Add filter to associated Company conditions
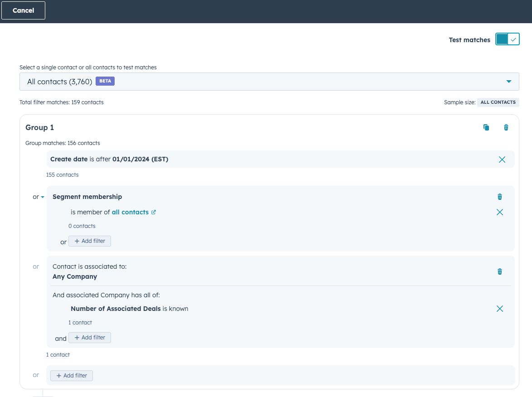Viewport: 532px width, 397px height. (x=90, y=338)
